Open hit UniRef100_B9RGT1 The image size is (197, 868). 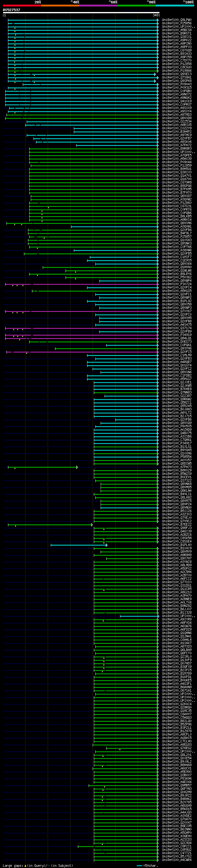(177, 33)
